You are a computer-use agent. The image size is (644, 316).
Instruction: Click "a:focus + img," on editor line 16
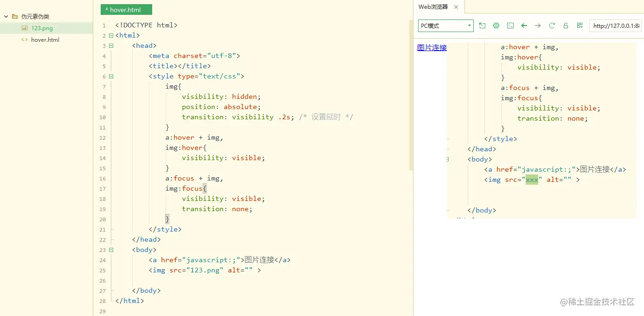click(x=194, y=178)
